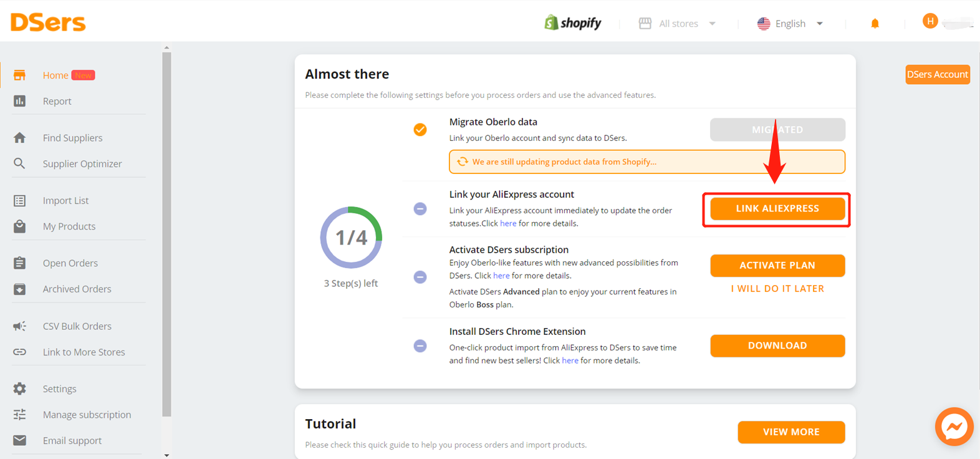The image size is (980, 459).
Task: Click the Home storefront icon in sidebar
Action: pos(19,75)
